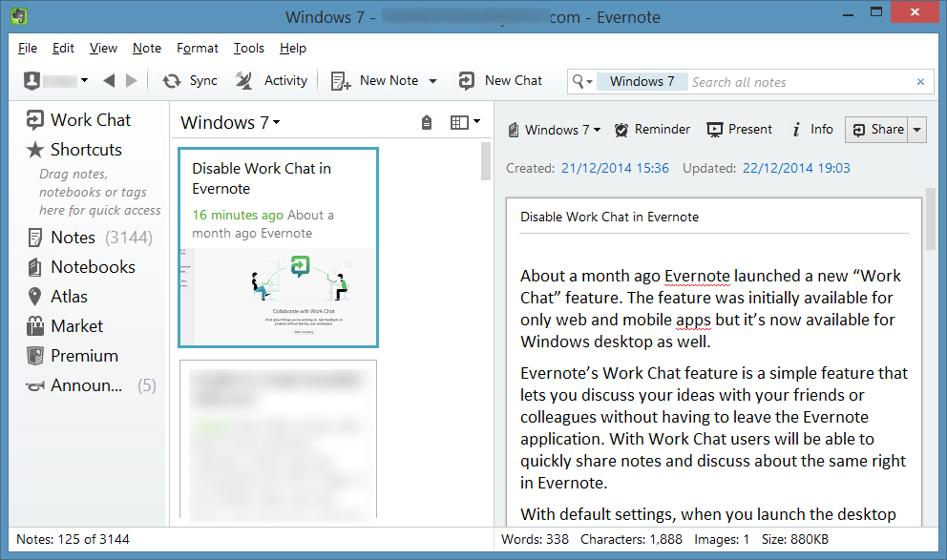Open the Activity feed icon
Image resolution: width=947 pixels, height=560 pixels.
(245, 81)
